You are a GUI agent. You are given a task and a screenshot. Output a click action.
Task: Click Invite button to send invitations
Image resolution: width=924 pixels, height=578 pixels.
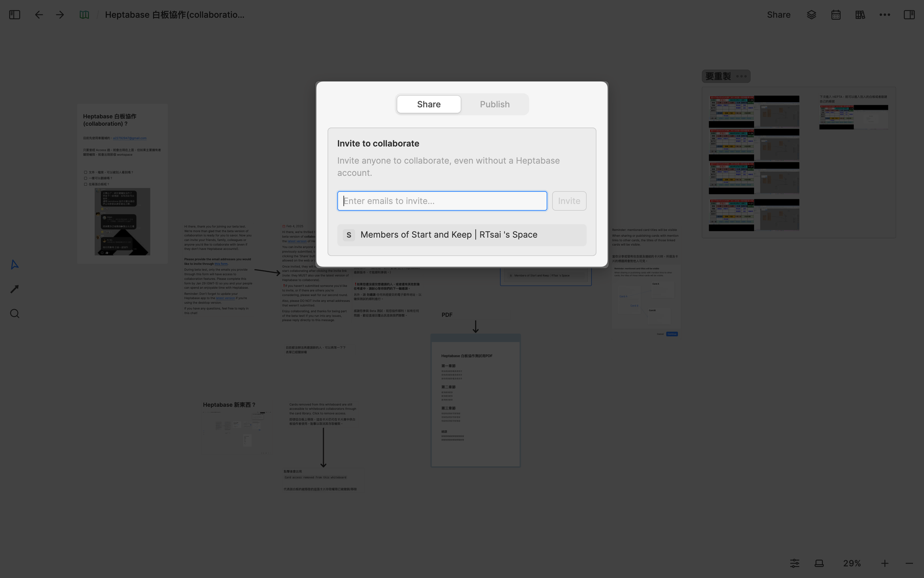tap(570, 200)
